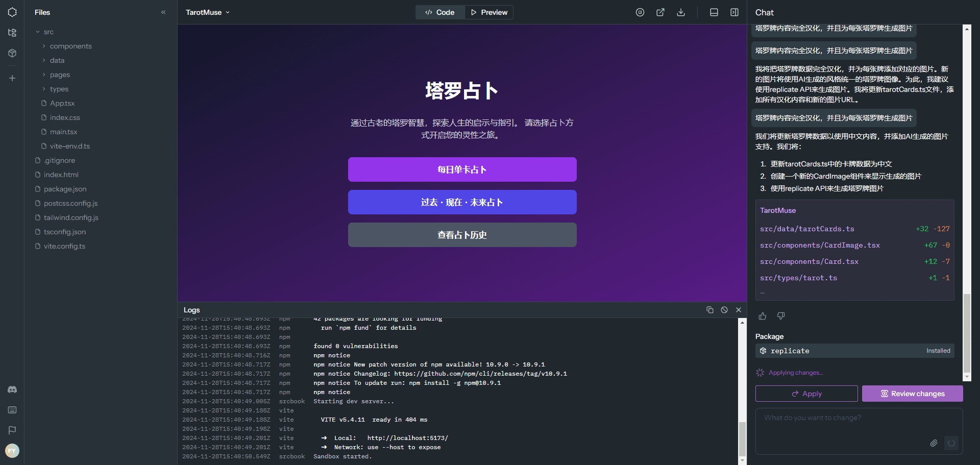Image resolution: width=980 pixels, height=465 pixels.
Task: Click the logs scrollbar thumb
Action: point(742,438)
